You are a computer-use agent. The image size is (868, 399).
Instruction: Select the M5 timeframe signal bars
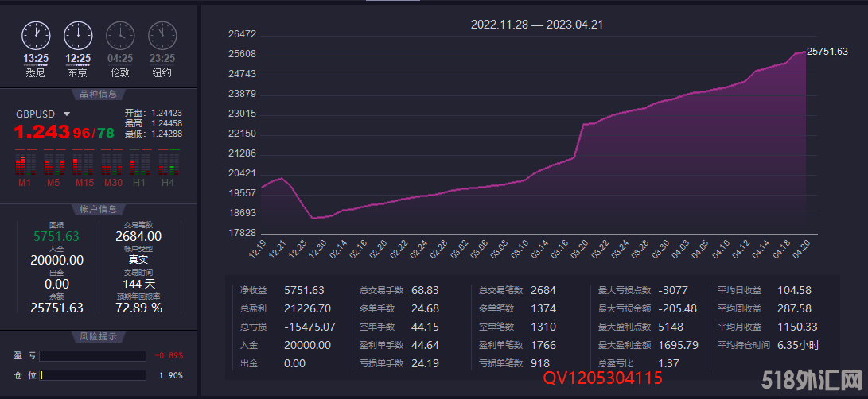click(x=53, y=165)
